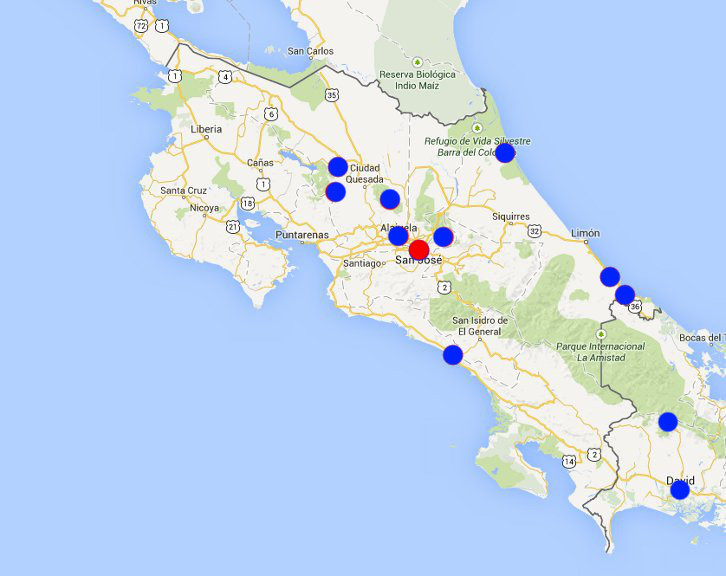Click the route 32 road shield
726x576 pixels.
(534, 230)
